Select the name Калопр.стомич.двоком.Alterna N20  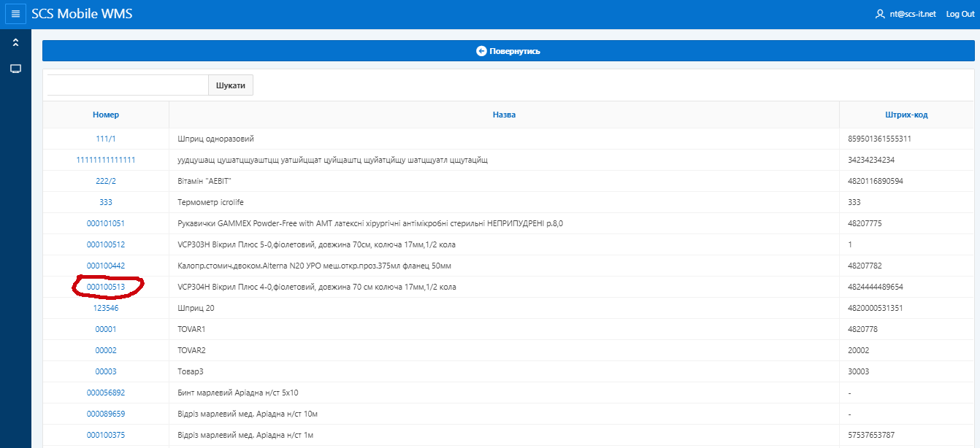(x=315, y=266)
